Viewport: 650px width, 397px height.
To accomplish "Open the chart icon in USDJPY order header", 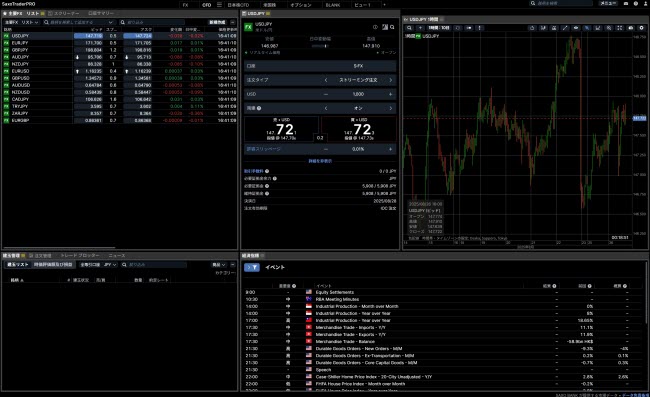I will coord(385,27).
